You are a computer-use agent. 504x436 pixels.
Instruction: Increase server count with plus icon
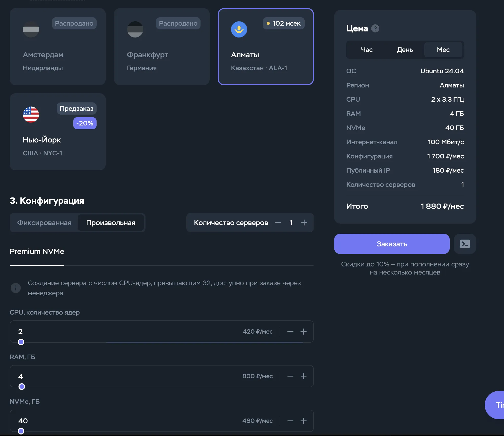click(x=304, y=223)
